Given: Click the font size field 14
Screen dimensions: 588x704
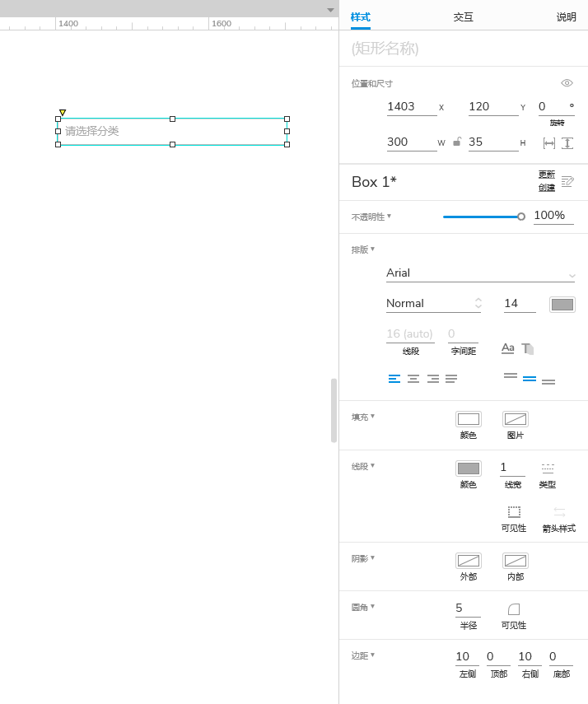Looking at the screenshot, I should tap(520, 304).
